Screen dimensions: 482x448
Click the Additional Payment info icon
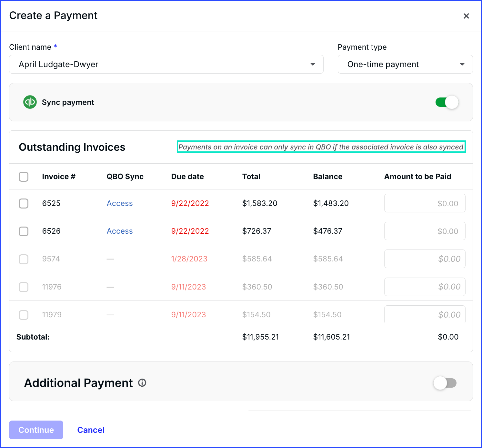[142, 383]
